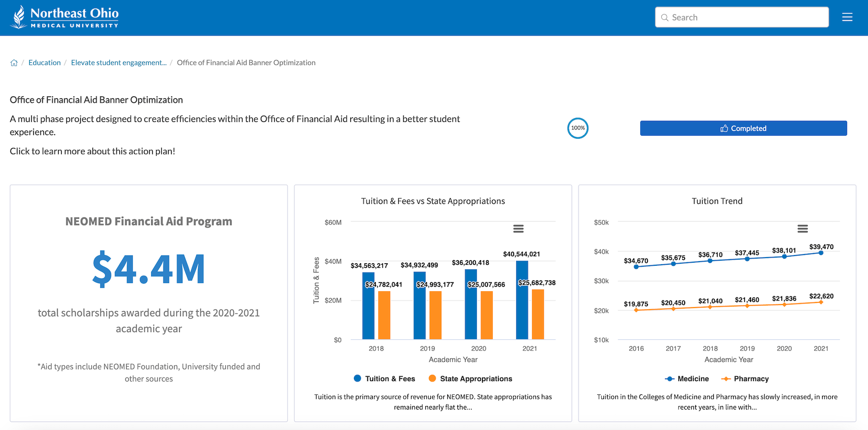This screenshot has height=430, width=868.
Task: Click the Medicine 2021 data point $39,470
Action: (x=821, y=252)
